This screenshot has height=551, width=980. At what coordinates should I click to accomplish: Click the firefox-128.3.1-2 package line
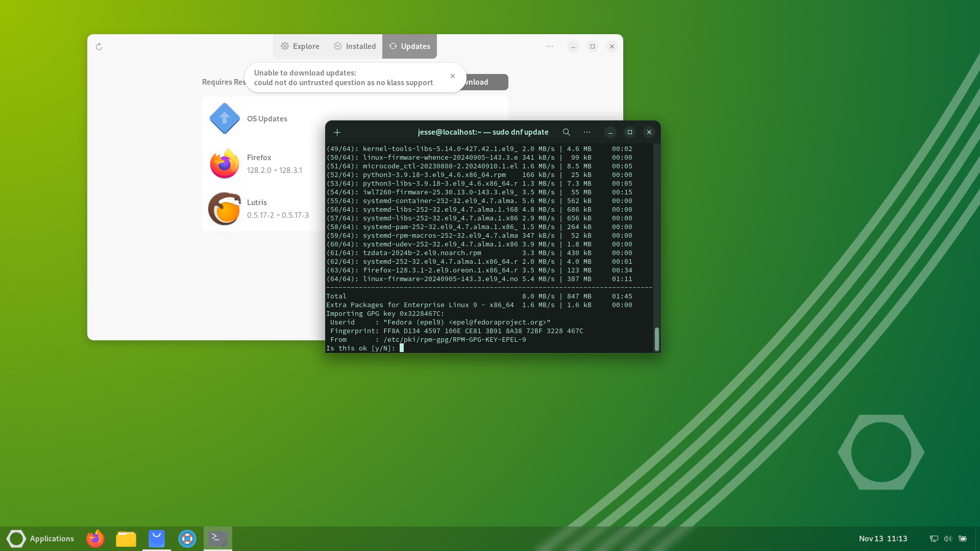(479, 270)
